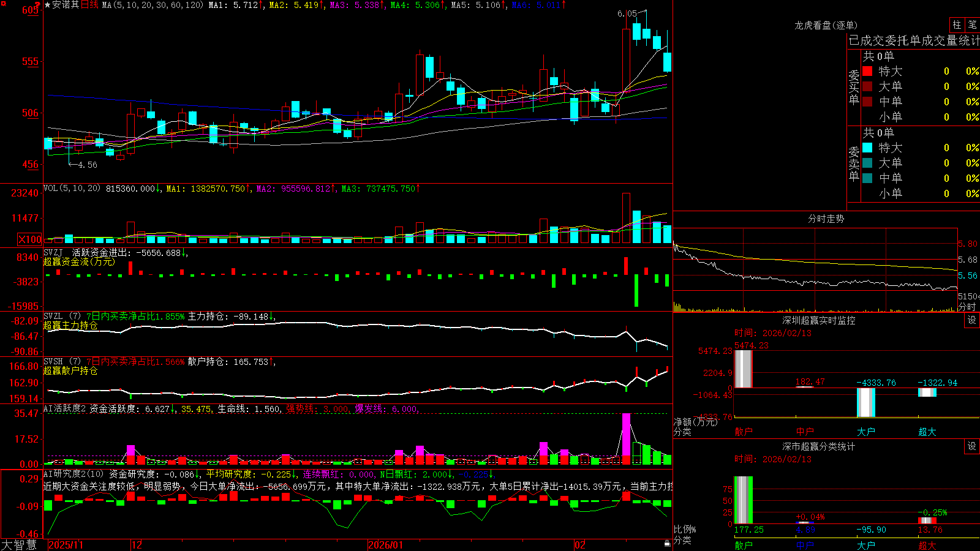Viewport: 980px width, 551px height.
Task: Click 超赢散户持仓 legend label
Action: click(x=70, y=370)
